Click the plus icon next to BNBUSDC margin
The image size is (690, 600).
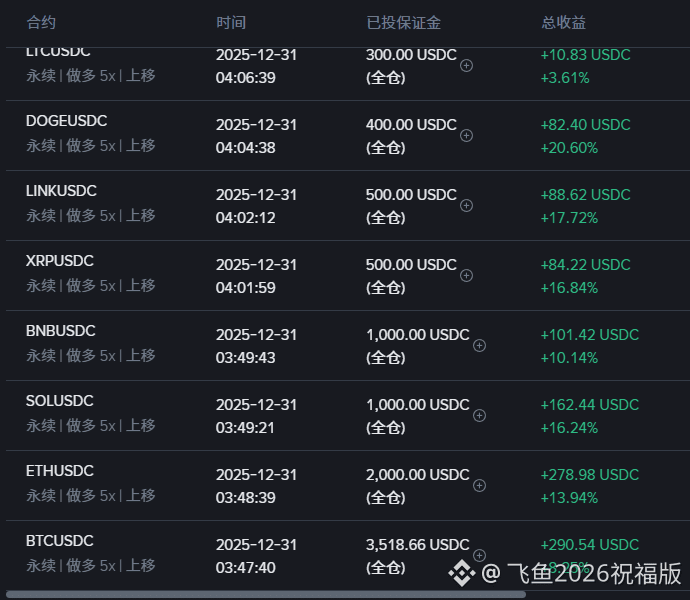tap(479, 345)
